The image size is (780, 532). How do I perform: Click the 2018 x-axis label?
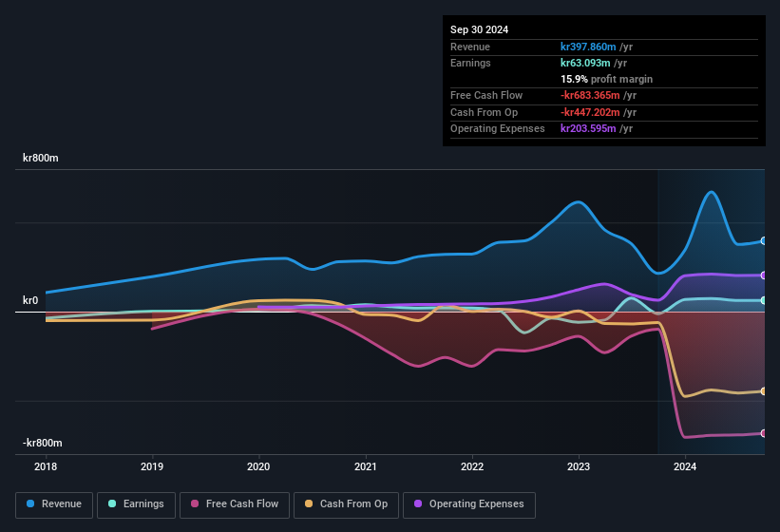pos(46,466)
